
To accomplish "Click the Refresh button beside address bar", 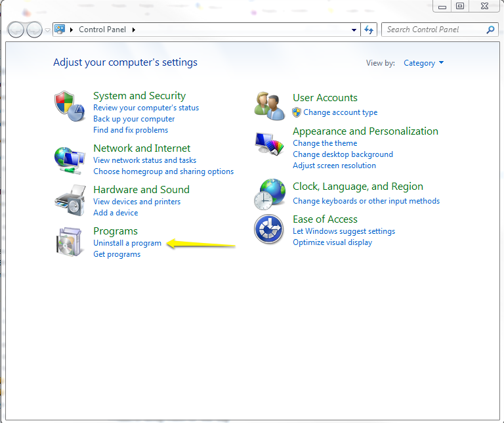I will [369, 30].
